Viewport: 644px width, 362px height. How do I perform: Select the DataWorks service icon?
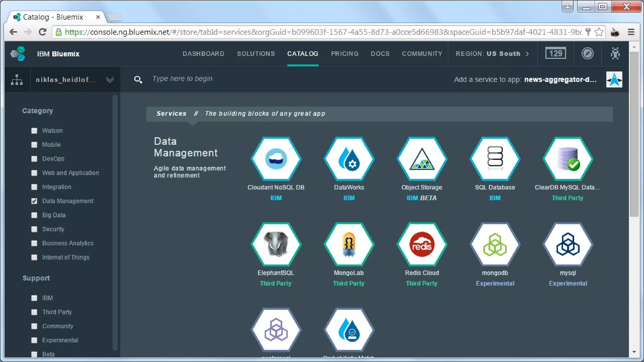tap(349, 159)
